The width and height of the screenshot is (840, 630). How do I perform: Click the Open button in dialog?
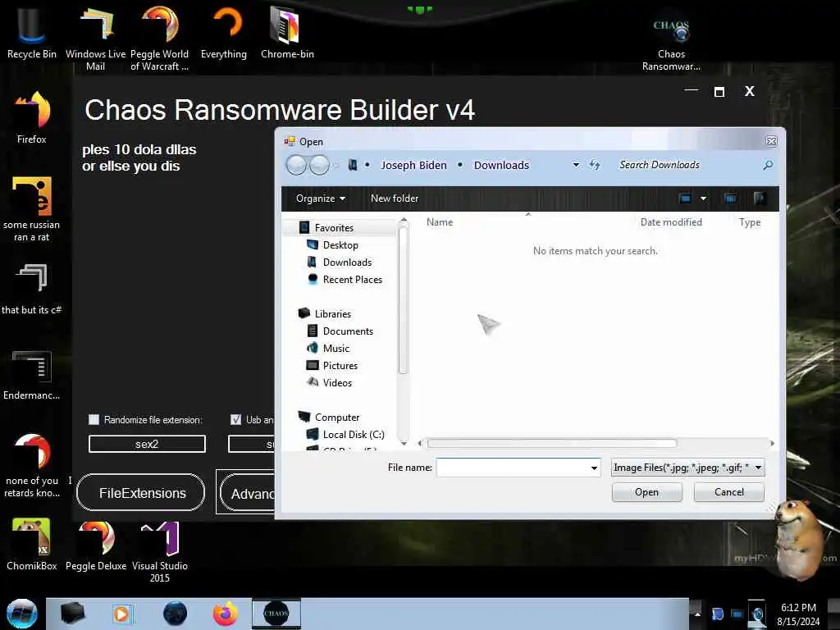[x=647, y=492]
